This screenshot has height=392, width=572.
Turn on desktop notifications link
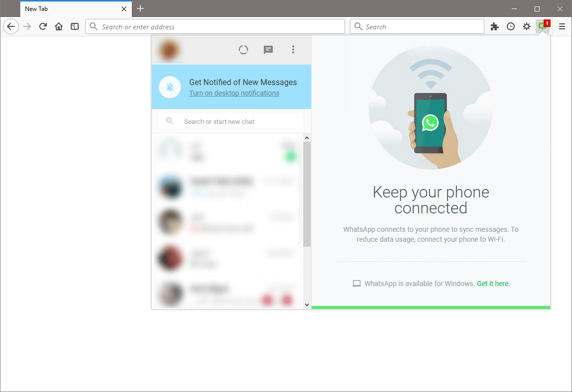[x=234, y=93]
